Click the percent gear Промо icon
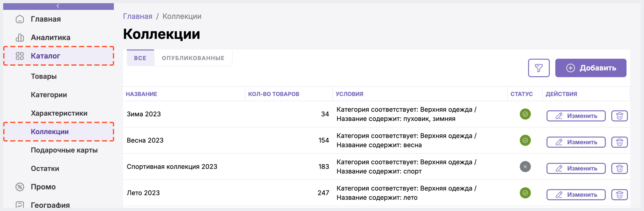Viewport: 644px width, 211px height. pyautogui.click(x=20, y=187)
